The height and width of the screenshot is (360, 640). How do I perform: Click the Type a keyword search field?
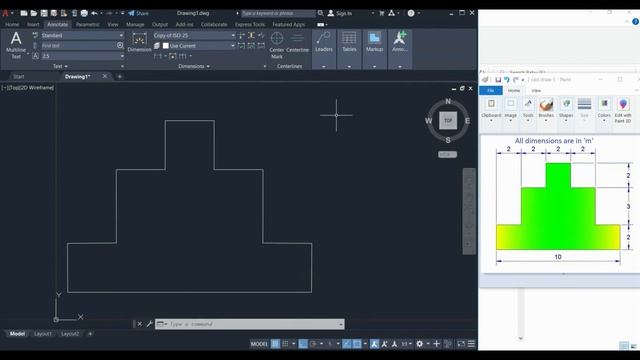click(x=278, y=13)
